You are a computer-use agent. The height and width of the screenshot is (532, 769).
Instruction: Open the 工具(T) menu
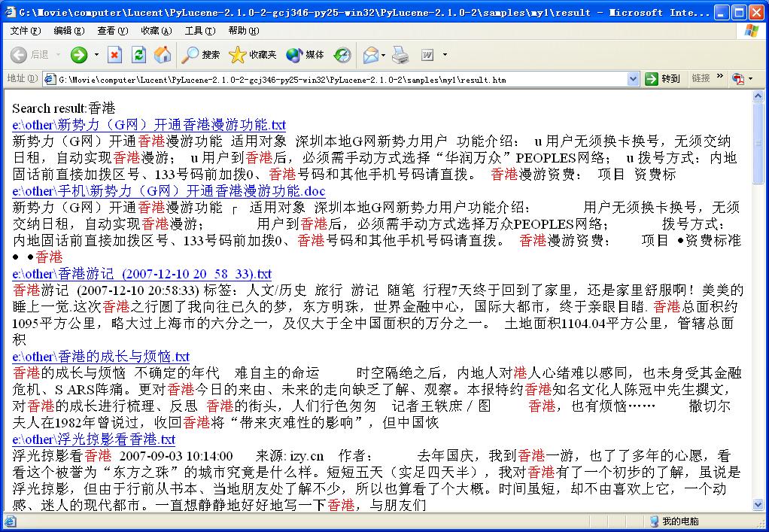pyautogui.click(x=199, y=31)
